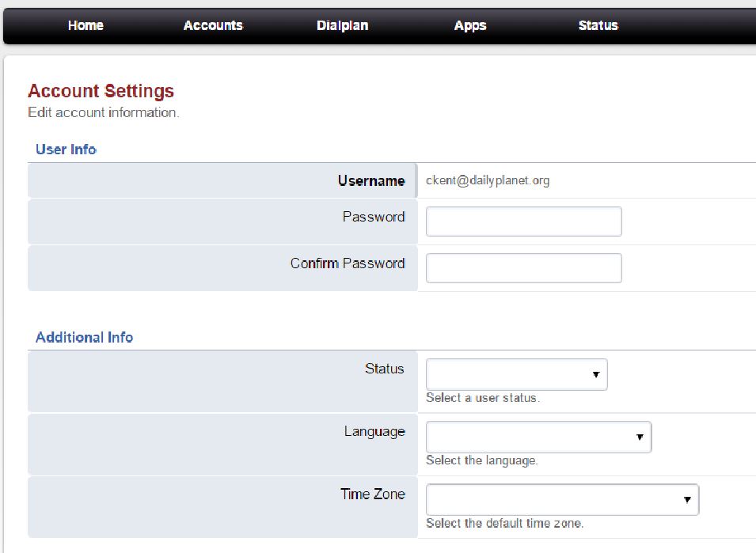Open the Apps menu
Viewport: 756px width, 553px height.
pyautogui.click(x=470, y=25)
